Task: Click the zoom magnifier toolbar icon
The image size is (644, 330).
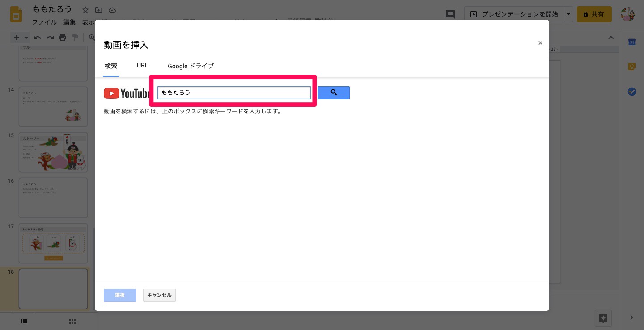Action: coord(91,38)
